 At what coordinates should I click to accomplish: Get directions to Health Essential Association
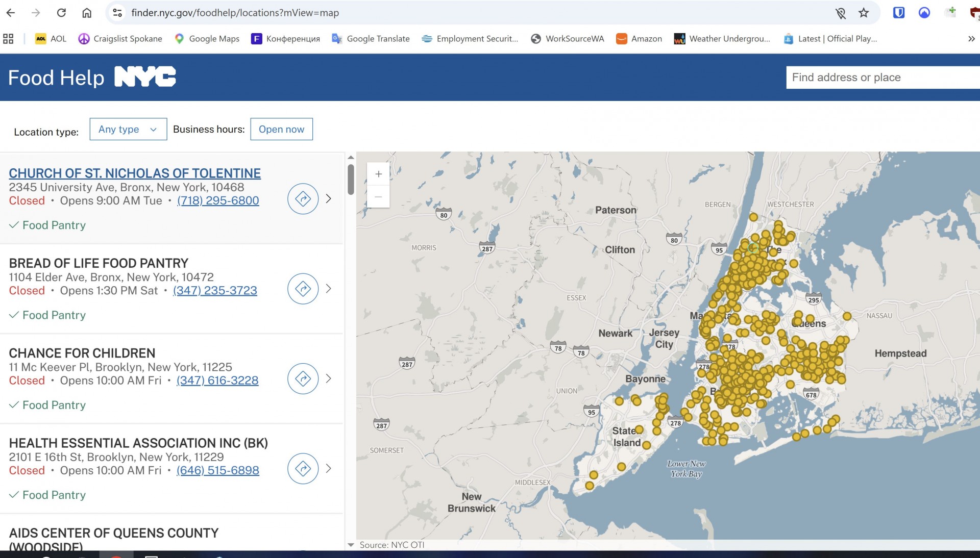coord(303,468)
